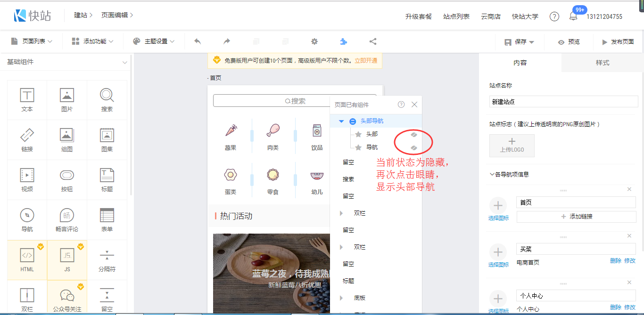This screenshot has height=315, width=644.
Task: Switch to the 样式 tab
Action: coord(603,63)
